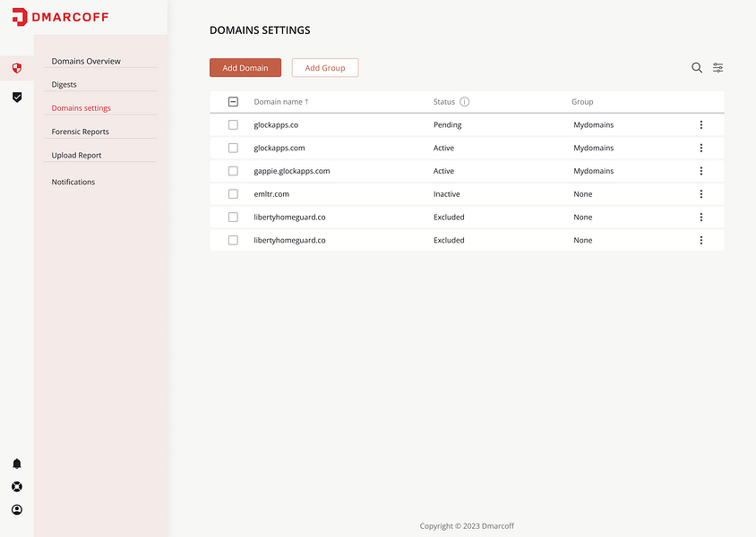Click the emltr.com domain name
Viewport: 756px width, 537px height.
[x=271, y=194]
